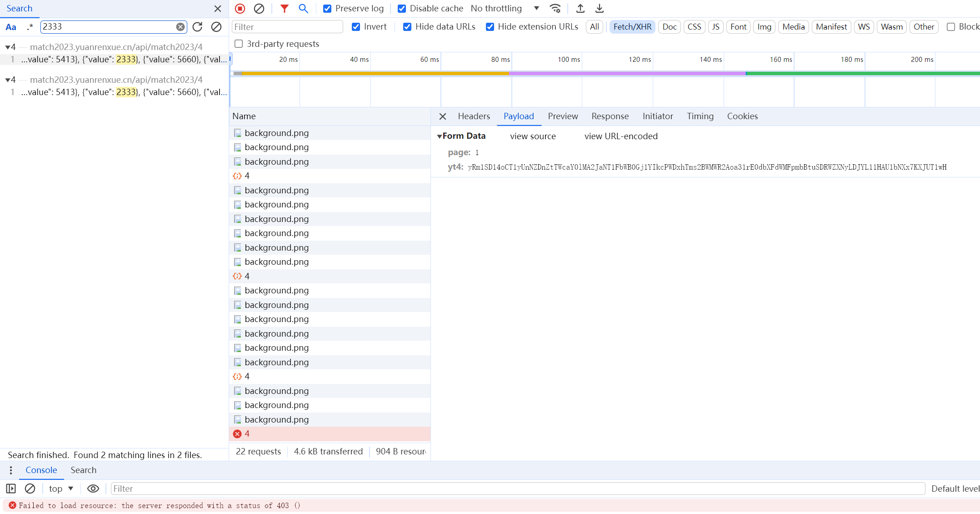Switch to the Payload tab

pos(519,116)
